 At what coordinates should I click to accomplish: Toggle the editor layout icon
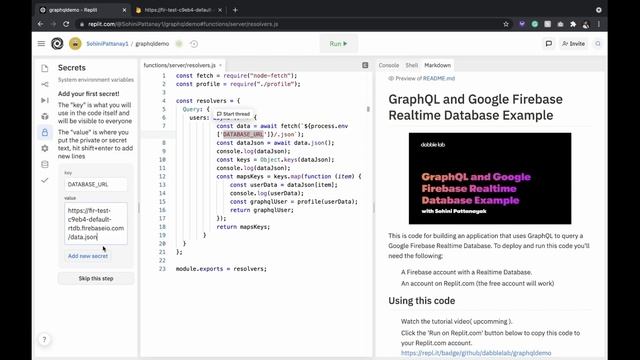(x=365, y=65)
